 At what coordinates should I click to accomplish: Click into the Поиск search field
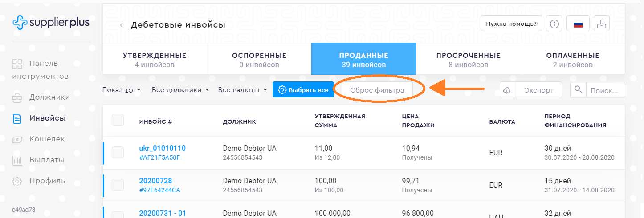coord(604,90)
